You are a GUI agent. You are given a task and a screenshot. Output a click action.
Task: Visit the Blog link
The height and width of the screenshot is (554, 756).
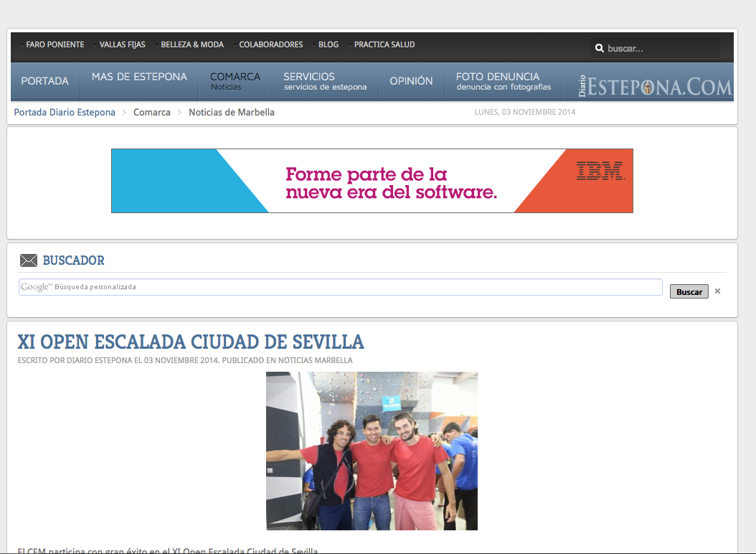[328, 44]
